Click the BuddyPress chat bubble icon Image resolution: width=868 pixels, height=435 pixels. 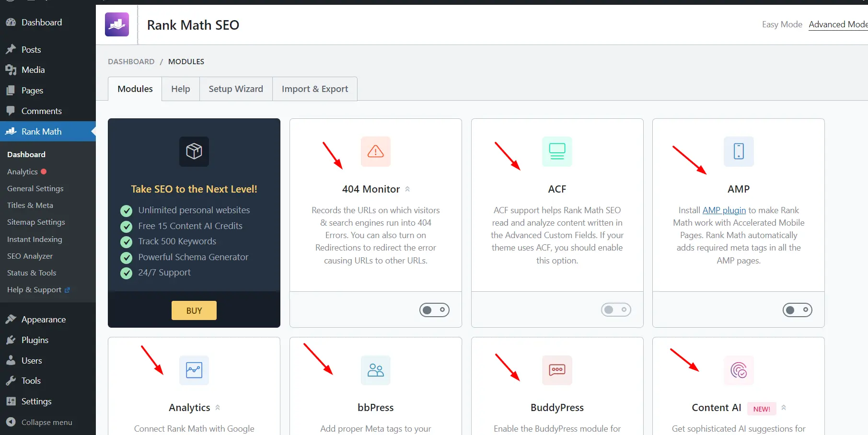[557, 370]
